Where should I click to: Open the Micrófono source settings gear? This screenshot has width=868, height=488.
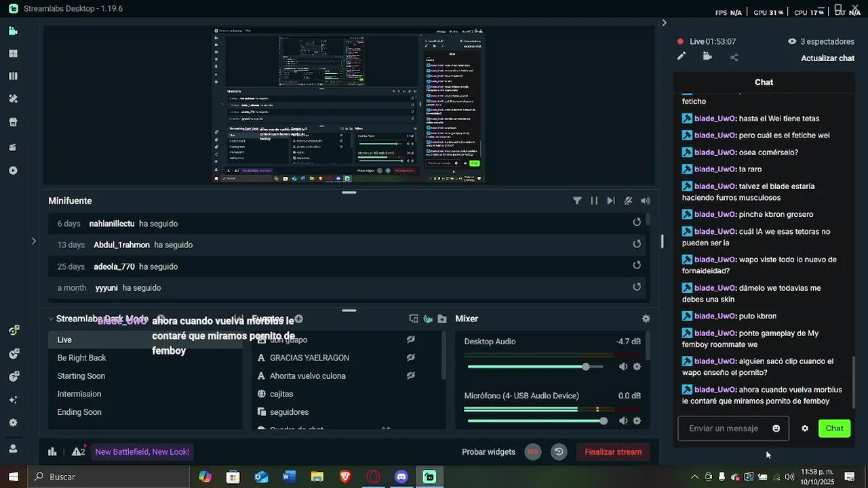[x=637, y=421]
